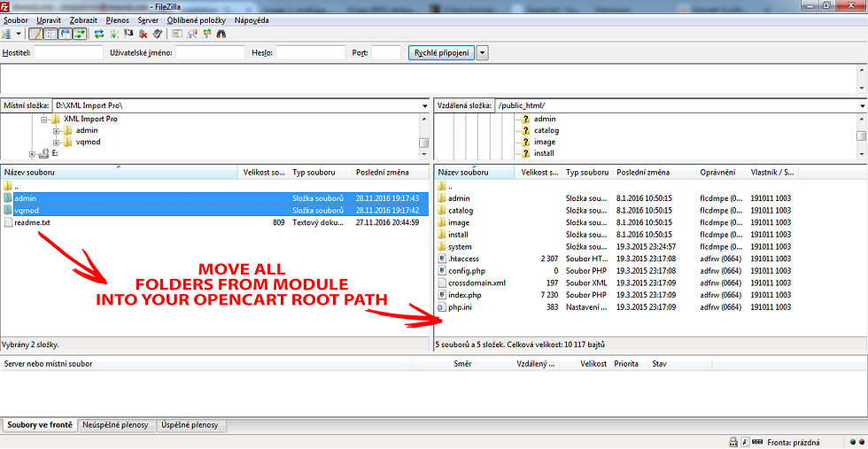Click the Heslo input field
This screenshot has height=449, width=868.
(x=311, y=52)
